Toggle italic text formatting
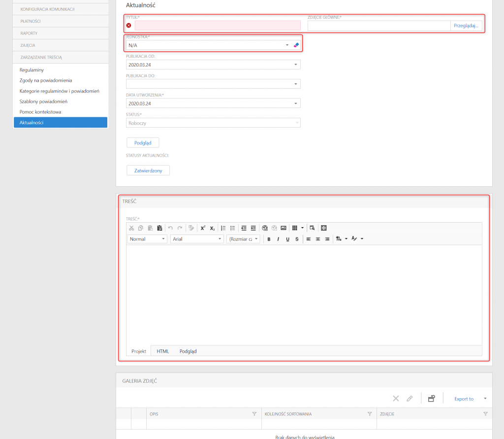The height and width of the screenshot is (439, 504). (278, 239)
